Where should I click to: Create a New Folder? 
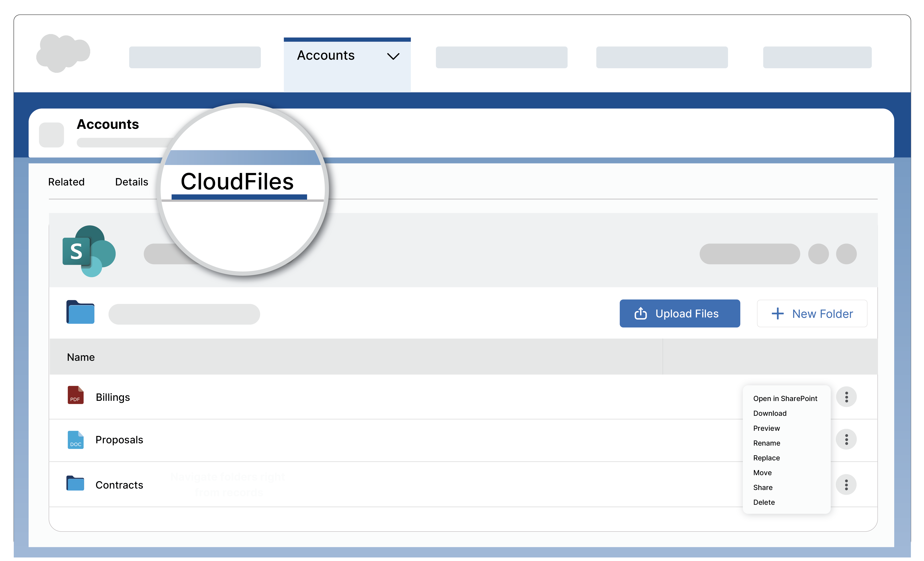[x=812, y=313]
